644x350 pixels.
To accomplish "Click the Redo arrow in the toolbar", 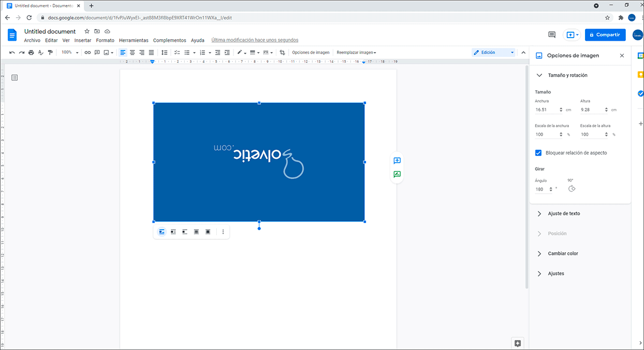I will 21,53.
